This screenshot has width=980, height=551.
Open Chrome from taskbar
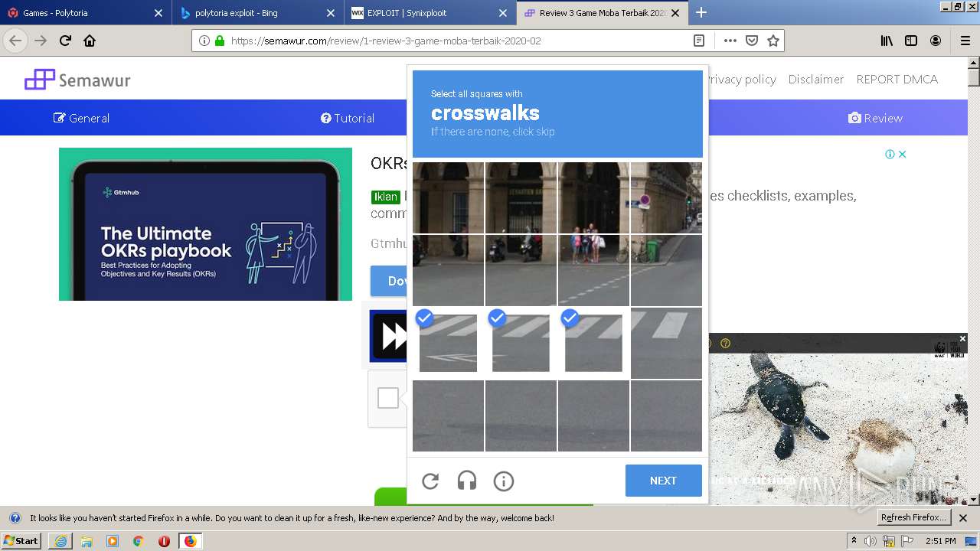point(138,541)
